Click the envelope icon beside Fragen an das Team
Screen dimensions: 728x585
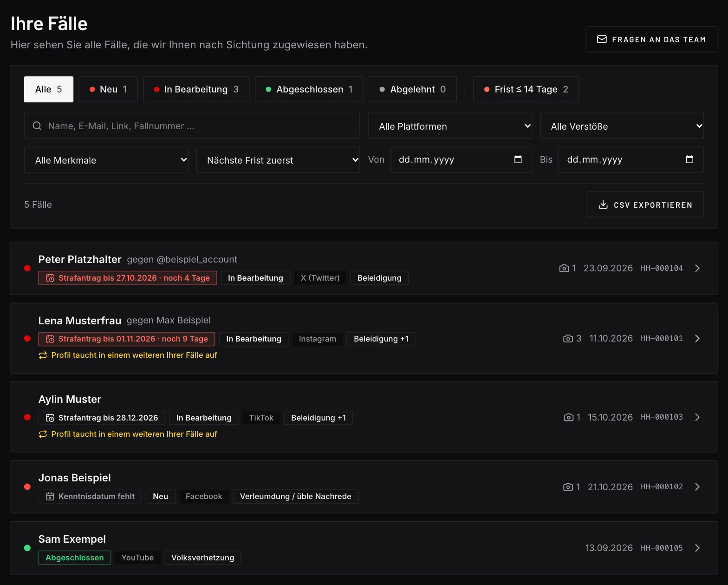point(602,39)
